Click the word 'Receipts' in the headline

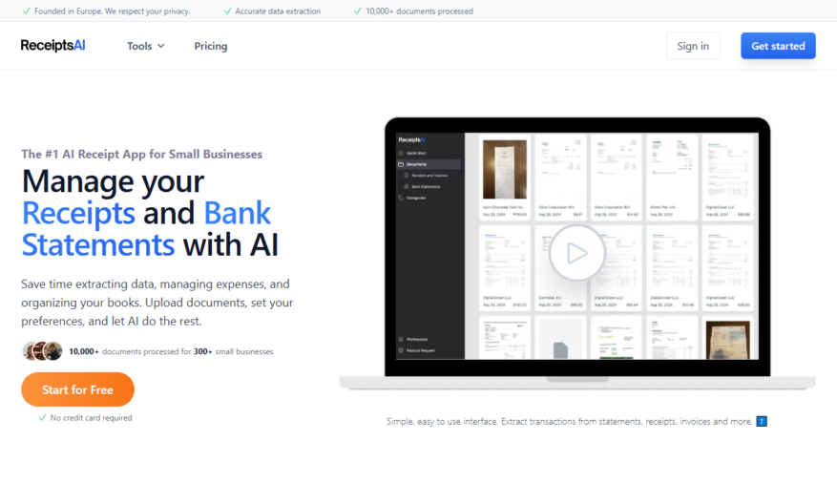point(78,213)
